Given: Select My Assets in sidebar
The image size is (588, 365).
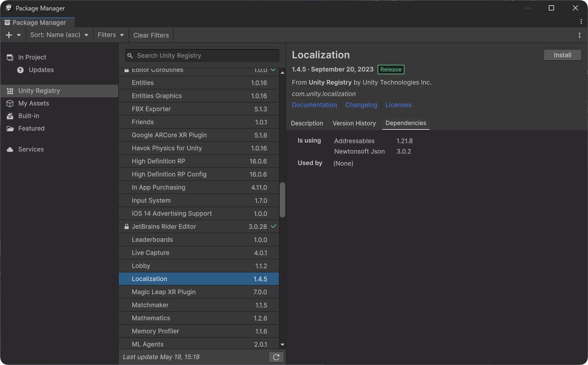Looking at the screenshot, I should pos(59,104).
